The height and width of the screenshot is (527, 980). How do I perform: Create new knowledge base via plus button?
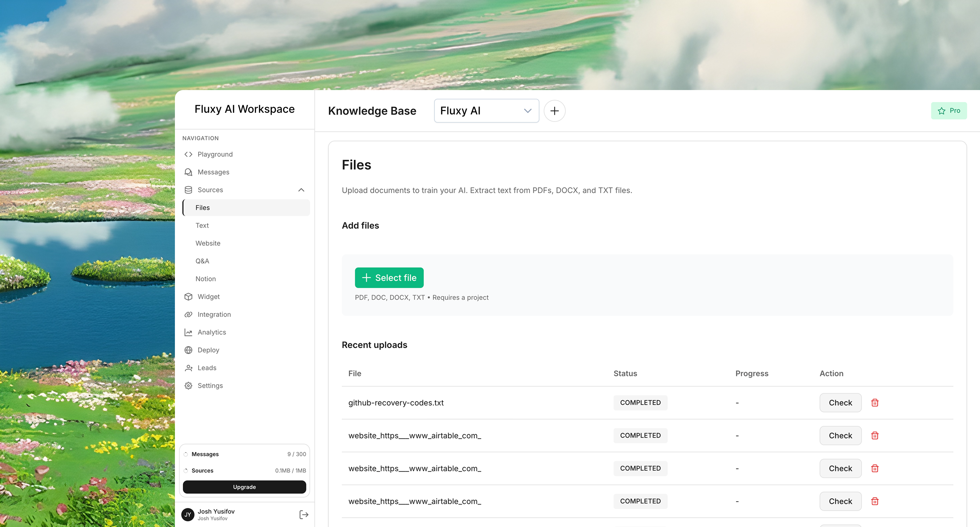554,111
